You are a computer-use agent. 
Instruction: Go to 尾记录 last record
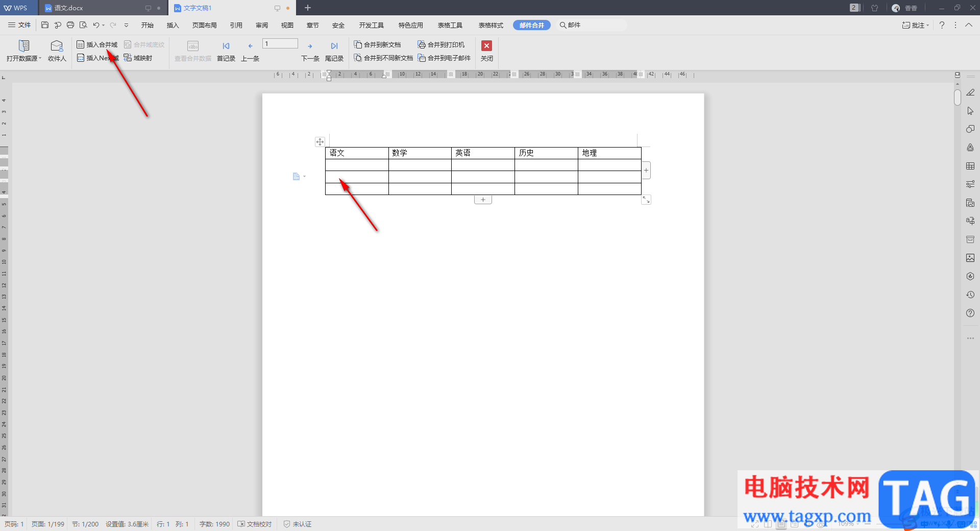pyautogui.click(x=334, y=51)
